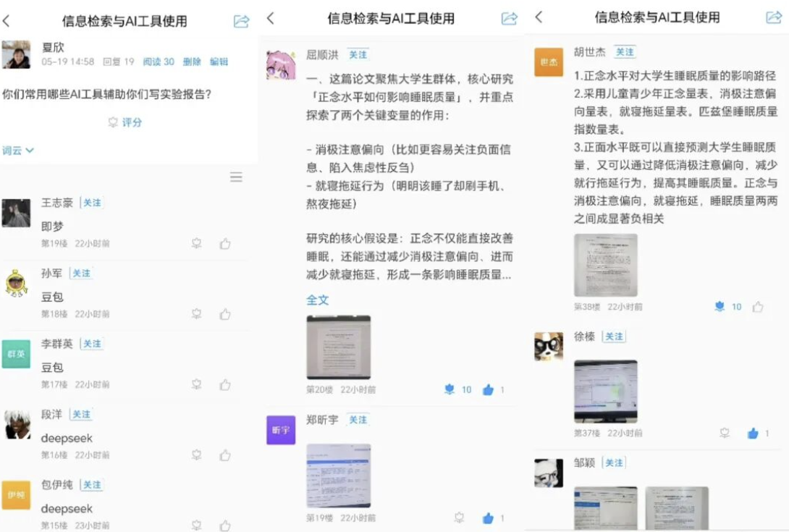Viewport: 789px width, 532px height.
Task: Tap the flower score icon on 胡世杰's reply
Action: point(720,306)
